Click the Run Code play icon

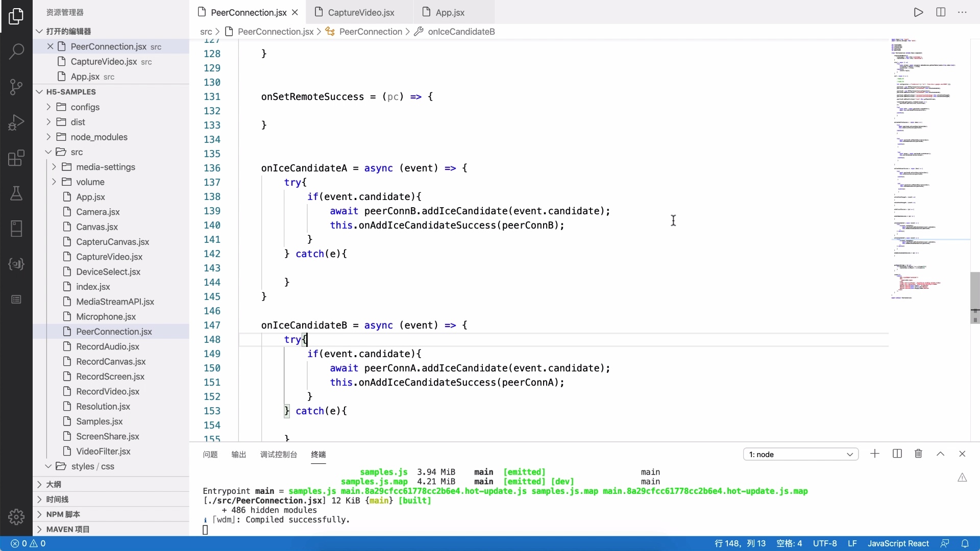click(x=918, y=12)
